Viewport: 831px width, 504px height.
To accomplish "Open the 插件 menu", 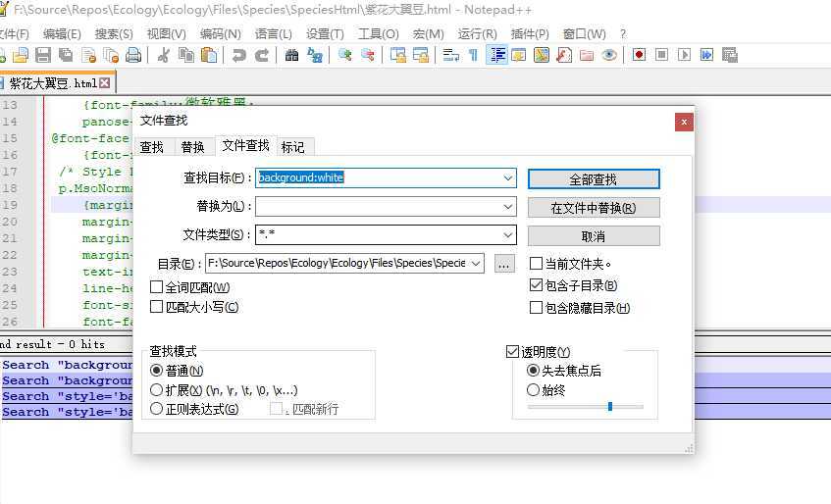I will click(530, 34).
